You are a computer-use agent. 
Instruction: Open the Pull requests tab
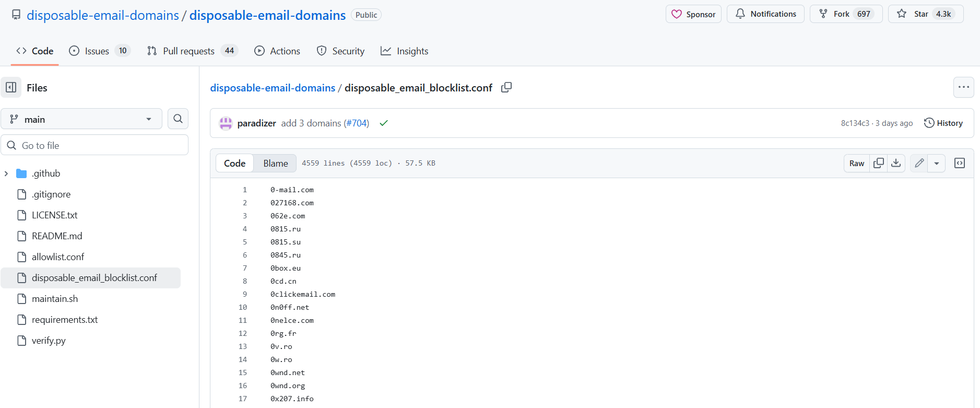(193, 51)
